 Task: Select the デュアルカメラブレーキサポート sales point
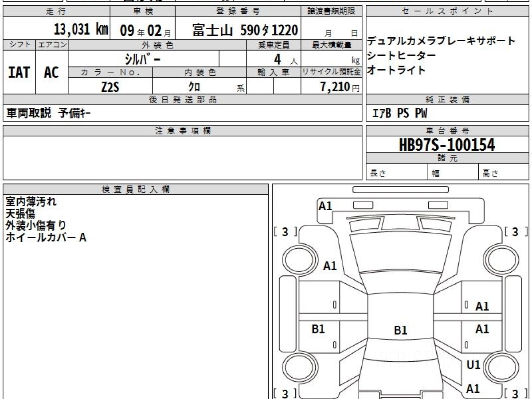click(441, 41)
